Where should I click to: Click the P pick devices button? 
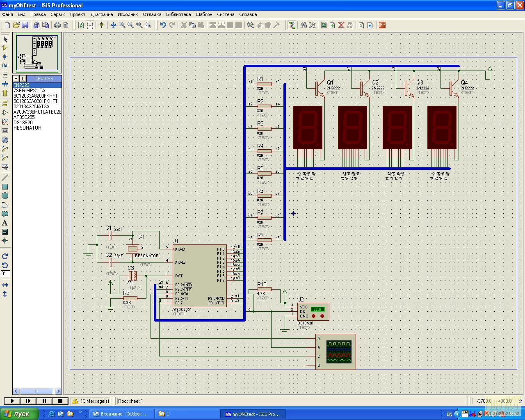click(16, 78)
